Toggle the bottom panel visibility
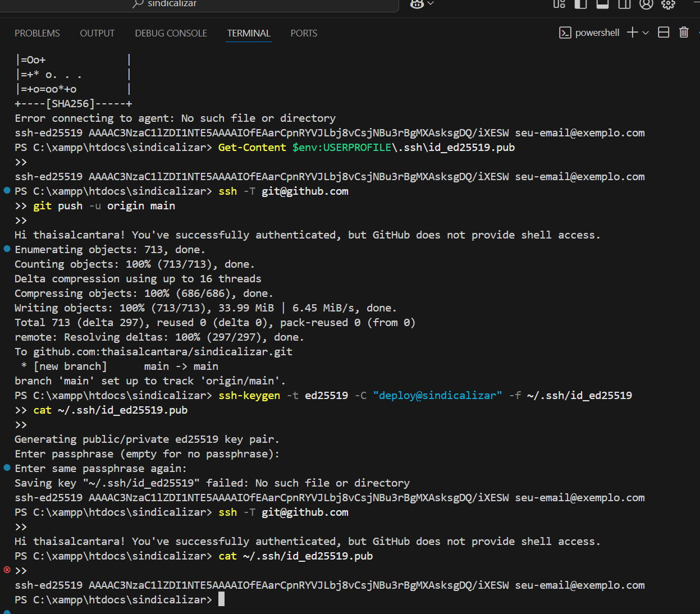700x614 pixels. coord(602,4)
